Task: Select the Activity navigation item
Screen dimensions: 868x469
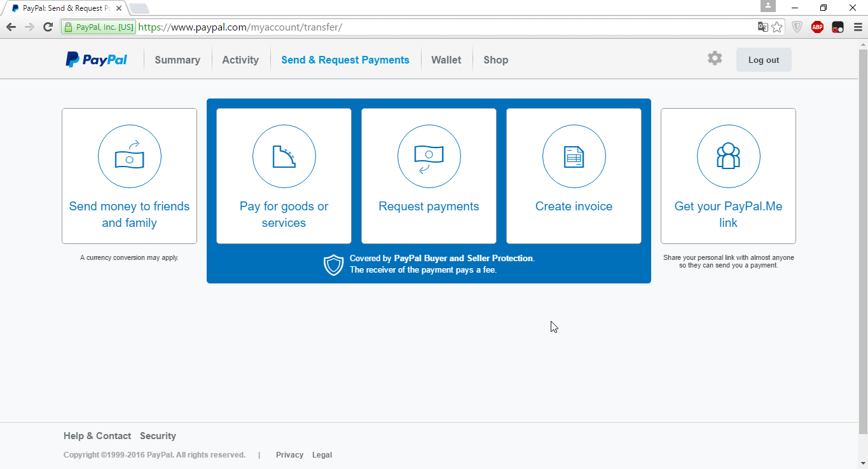Action: click(240, 59)
